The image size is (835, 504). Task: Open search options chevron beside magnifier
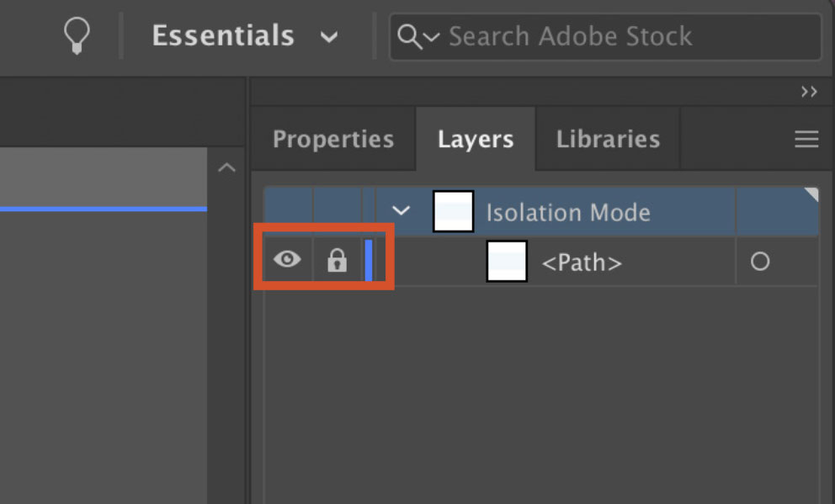click(431, 37)
